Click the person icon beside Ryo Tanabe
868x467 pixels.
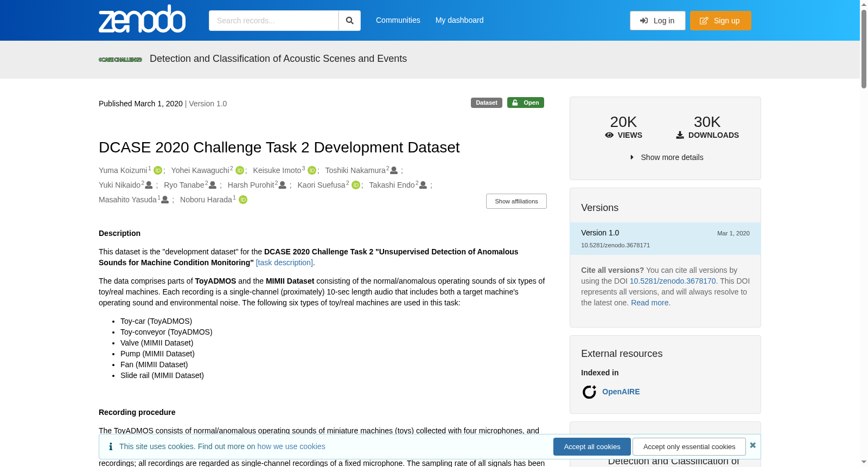click(213, 185)
